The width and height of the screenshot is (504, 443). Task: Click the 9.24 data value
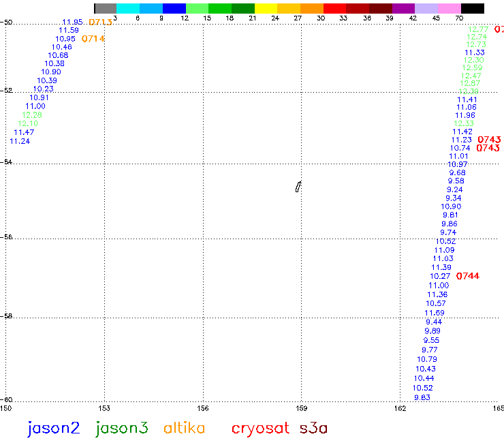click(455, 190)
